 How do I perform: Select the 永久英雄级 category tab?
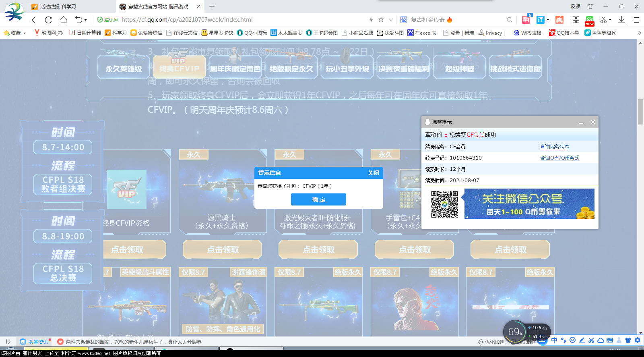click(x=124, y=66)
